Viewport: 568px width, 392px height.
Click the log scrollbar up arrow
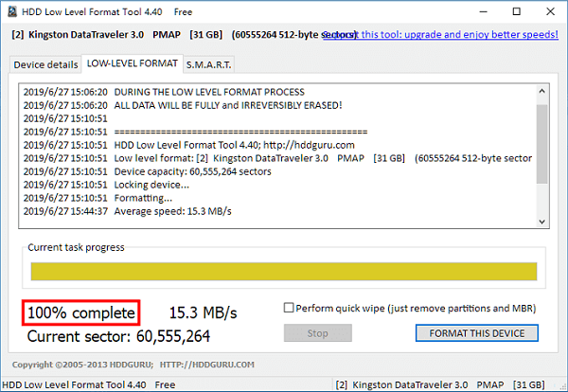point(541,91)
